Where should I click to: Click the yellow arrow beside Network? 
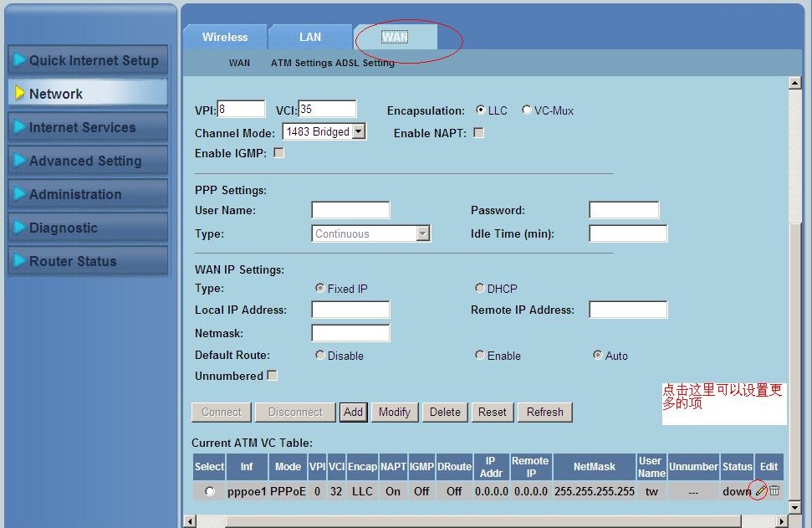pos(19,93)
